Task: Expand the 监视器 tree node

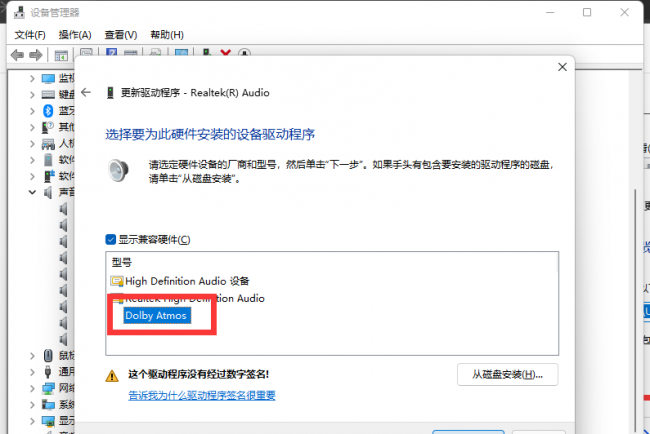Action: click(x=32, y=78)
